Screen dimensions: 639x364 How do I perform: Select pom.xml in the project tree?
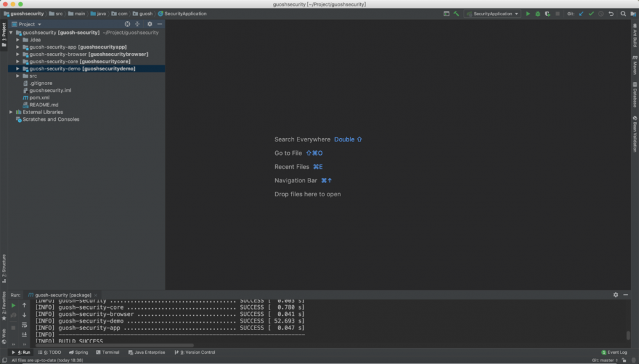(39, 97)
